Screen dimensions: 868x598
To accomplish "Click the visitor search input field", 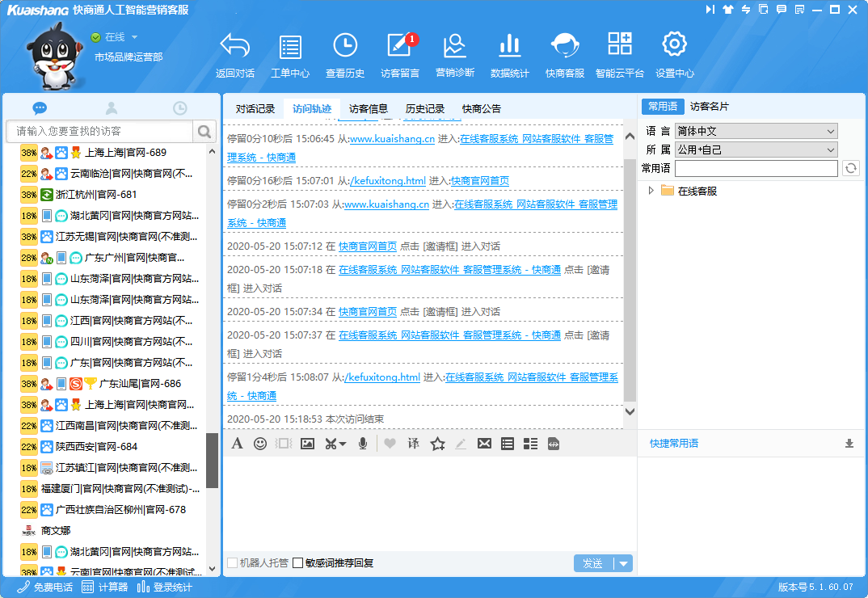I will 100,131.
